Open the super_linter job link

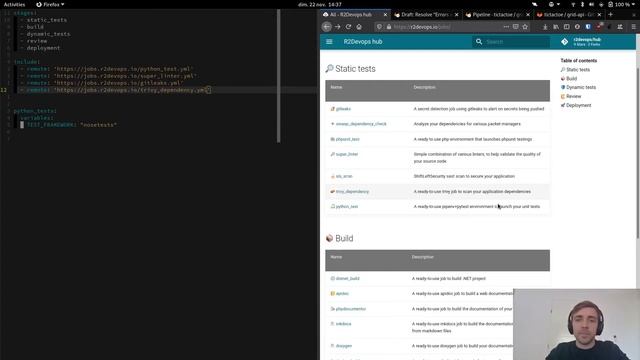click(347, 154)
